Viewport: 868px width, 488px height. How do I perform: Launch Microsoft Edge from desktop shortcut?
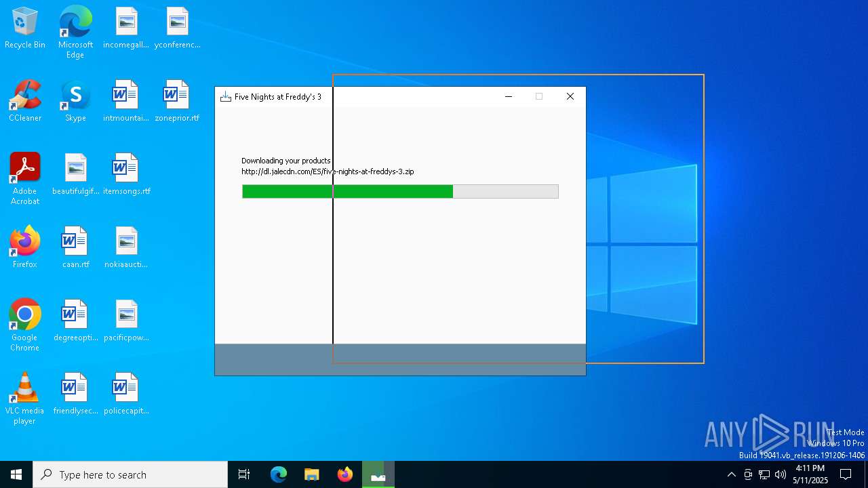tap(75, 33)
